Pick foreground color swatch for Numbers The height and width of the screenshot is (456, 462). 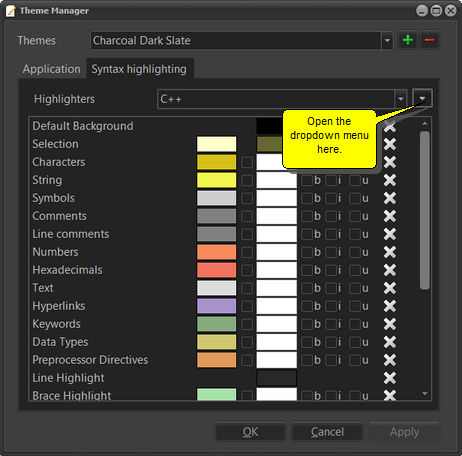click(x=217, y=252)
